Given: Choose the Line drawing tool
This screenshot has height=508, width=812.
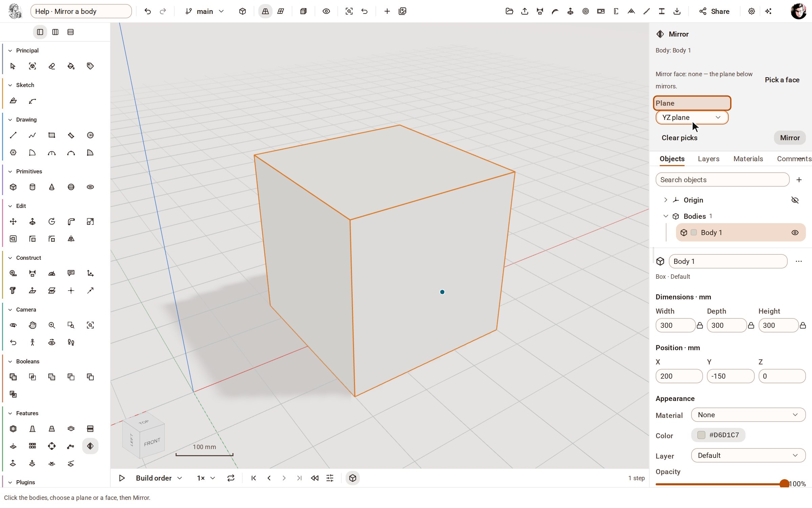Looking at the screenshot, I should (13, 135).
